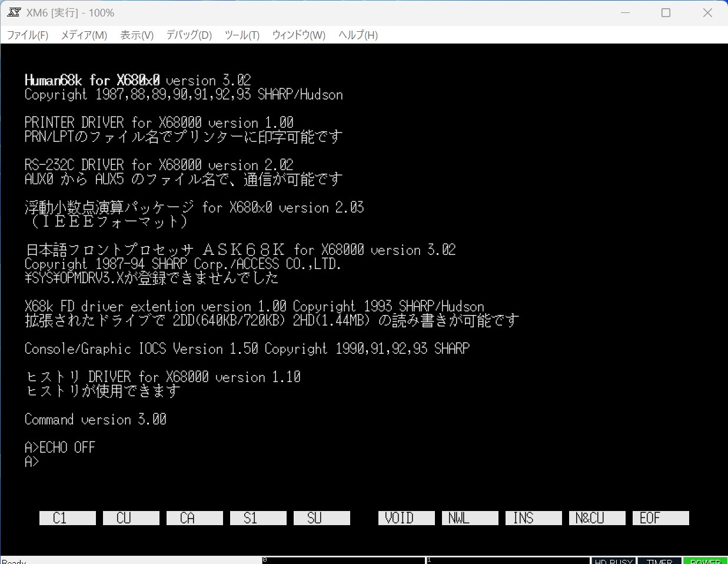The height and width of the screenshot is (564, 728).
Task: Click the 'Human68k for X680x0 version 3.02' line
Action: (x=138, y=80)
